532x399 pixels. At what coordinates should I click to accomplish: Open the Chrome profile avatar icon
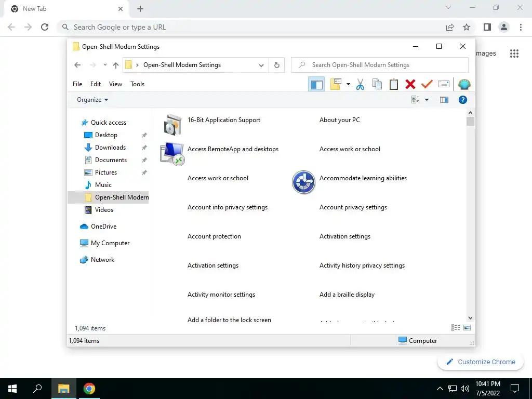coord(504,27)
